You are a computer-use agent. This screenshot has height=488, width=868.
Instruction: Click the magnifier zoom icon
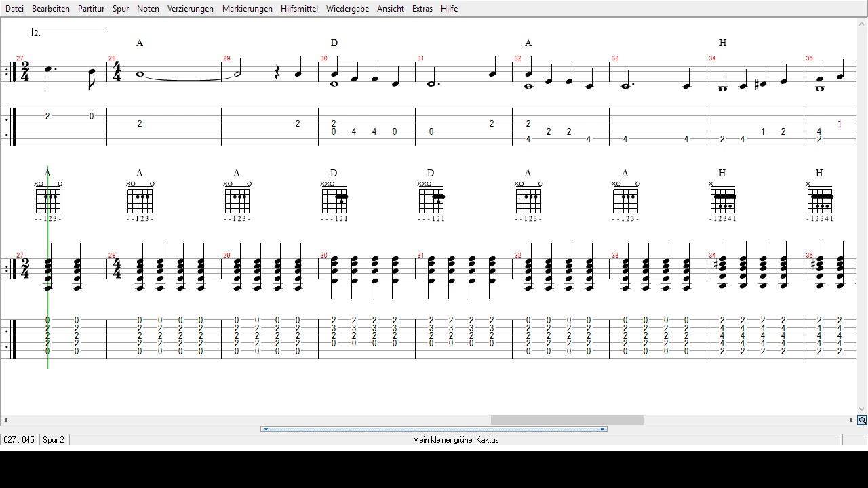coord(862,420)
